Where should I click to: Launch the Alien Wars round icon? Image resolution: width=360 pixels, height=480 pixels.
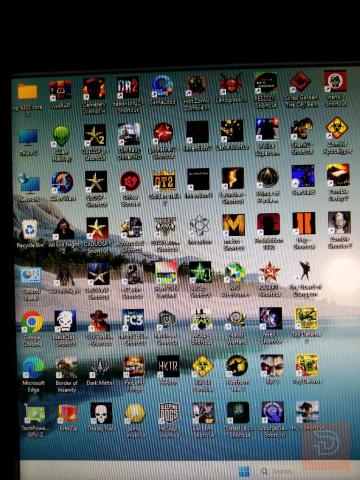(62, 182)
